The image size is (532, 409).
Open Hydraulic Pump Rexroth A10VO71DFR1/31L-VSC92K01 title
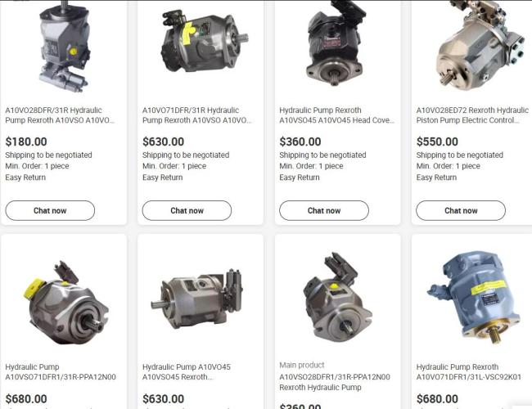468,372
